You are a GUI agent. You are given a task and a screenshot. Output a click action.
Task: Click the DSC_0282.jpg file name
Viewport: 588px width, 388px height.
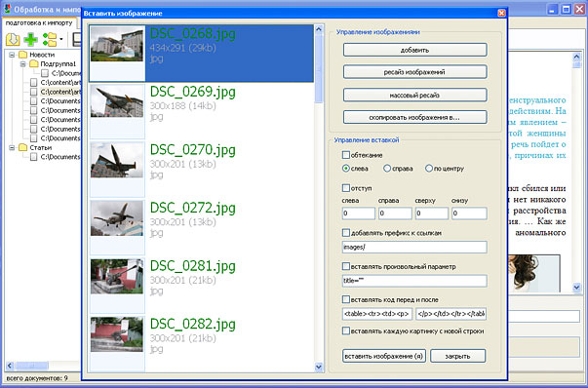coord(193,325)
